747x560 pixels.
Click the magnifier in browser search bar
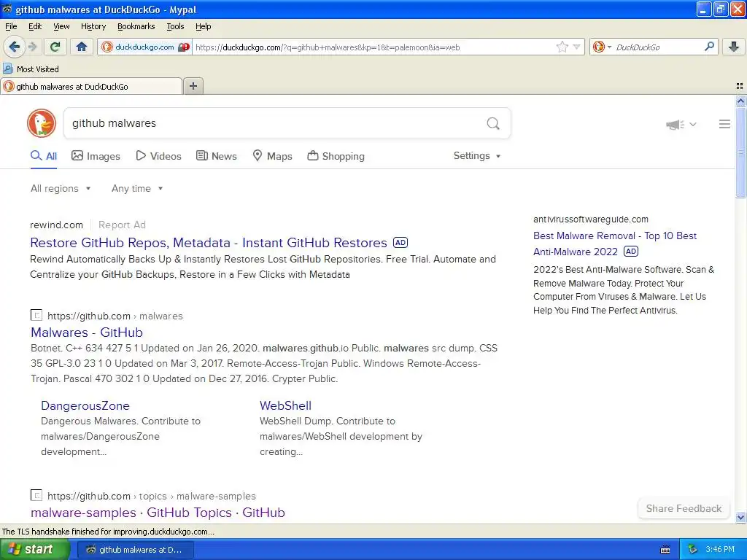tap(709, 46)
